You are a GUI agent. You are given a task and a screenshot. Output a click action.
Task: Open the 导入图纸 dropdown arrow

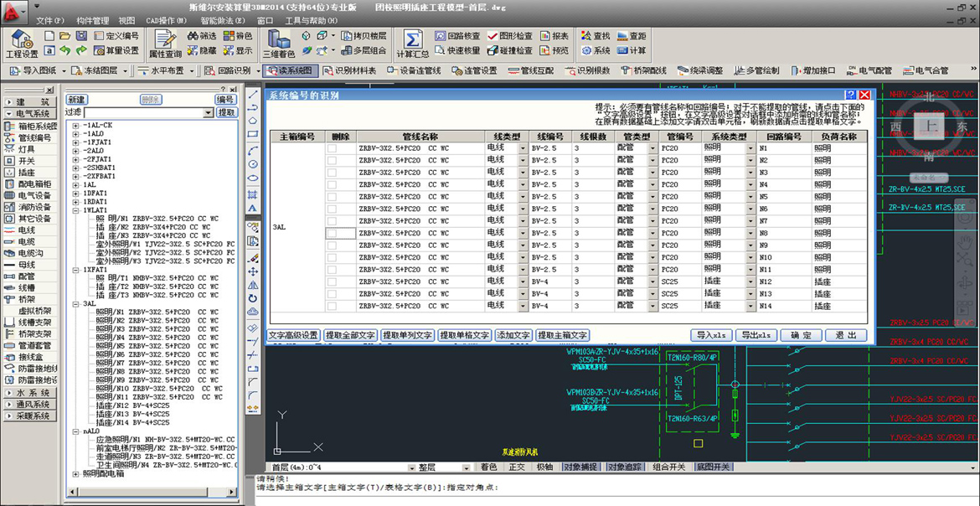pyautogui.click(x=63, y=70)
